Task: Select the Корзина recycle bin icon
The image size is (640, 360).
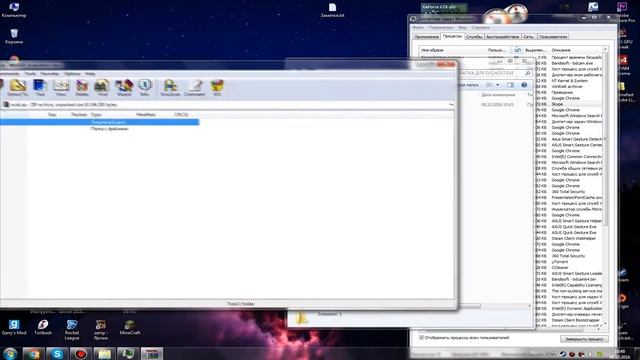Action: (14, 36)
